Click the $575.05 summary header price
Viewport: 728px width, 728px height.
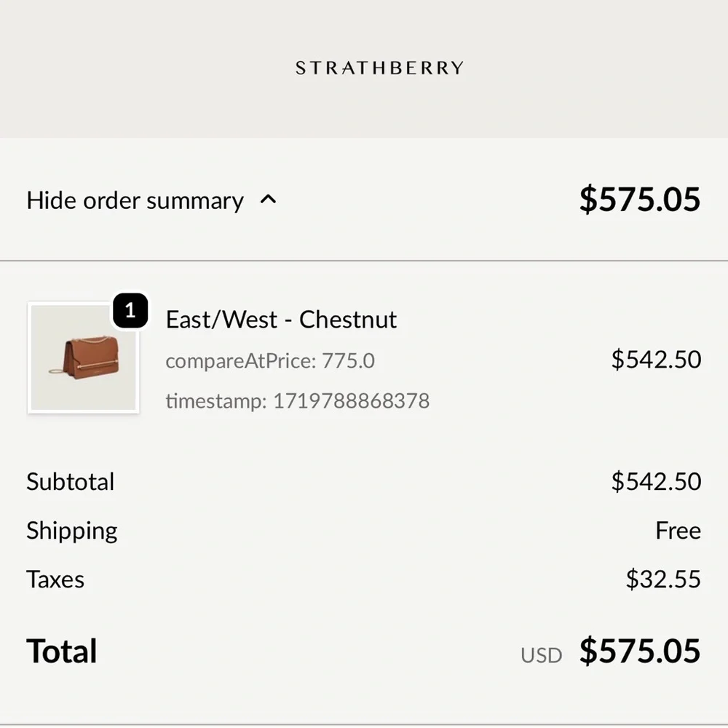point(639,199)
